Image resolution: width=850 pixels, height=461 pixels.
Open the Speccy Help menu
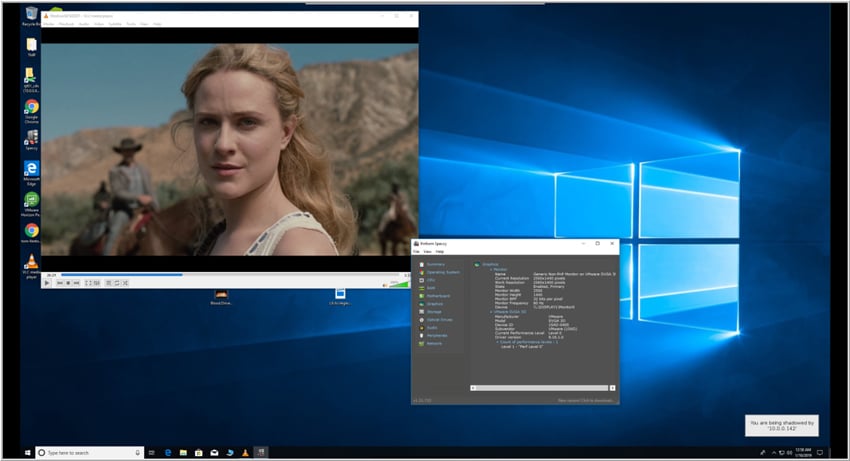(440, 252)
